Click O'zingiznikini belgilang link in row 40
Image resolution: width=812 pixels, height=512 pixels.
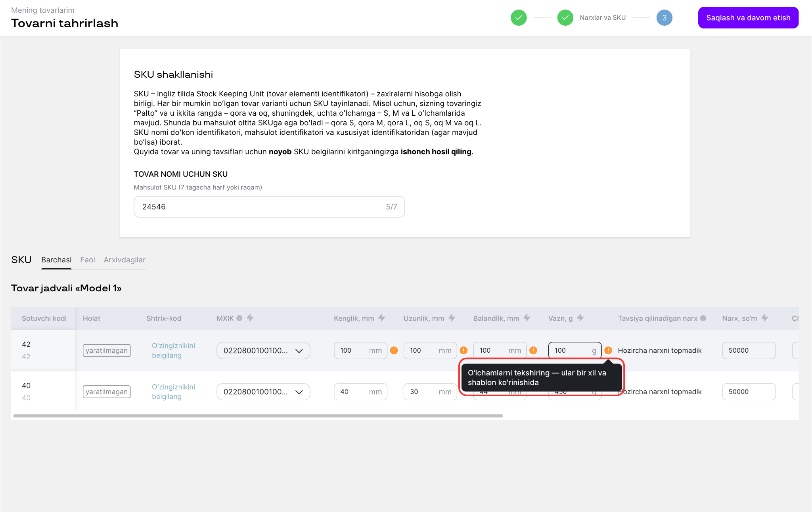[x=173, y=392]
